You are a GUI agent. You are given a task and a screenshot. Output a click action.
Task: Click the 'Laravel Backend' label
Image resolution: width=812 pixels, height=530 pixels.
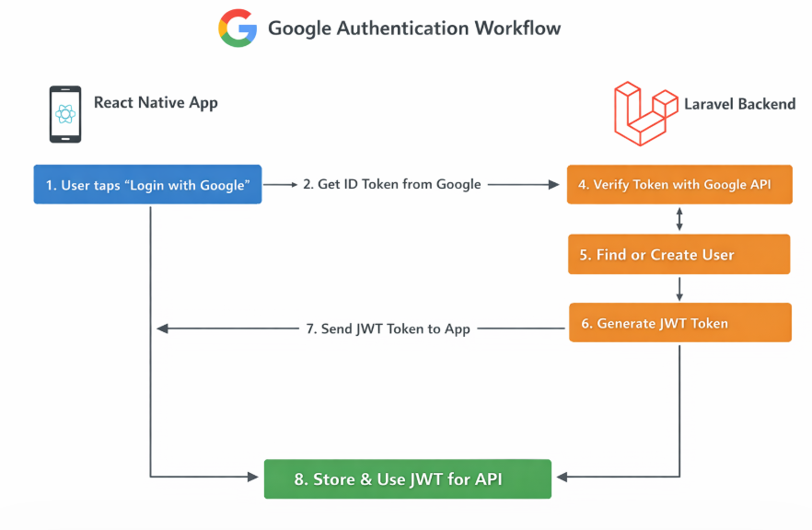click(740, 104)
